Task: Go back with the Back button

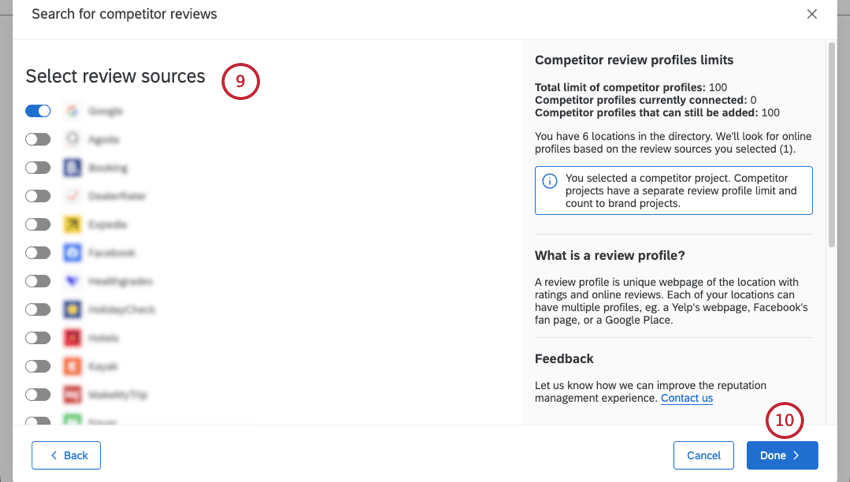Action: pyautogui.click(x=66, y=456)
